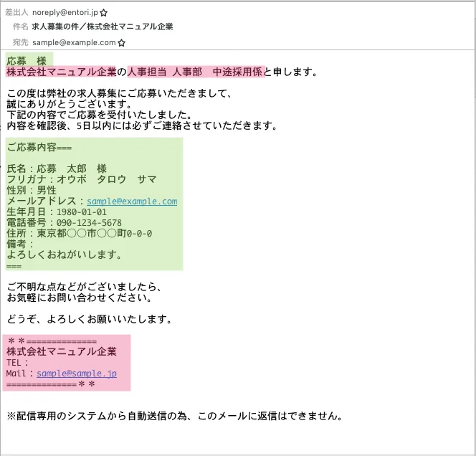Star the sender noreply@entori.jp
476x456 pixels.
click(104, 13)
